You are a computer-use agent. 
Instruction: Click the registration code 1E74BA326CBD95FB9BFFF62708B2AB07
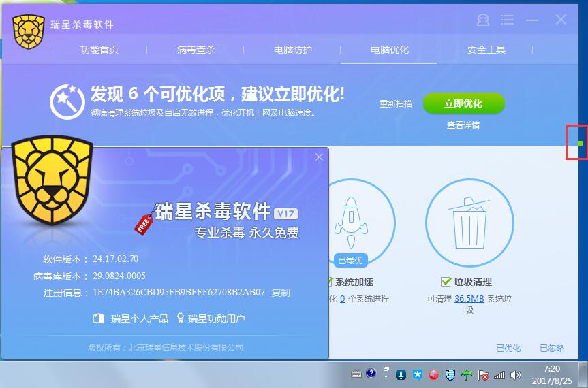[x=179, y=293]
